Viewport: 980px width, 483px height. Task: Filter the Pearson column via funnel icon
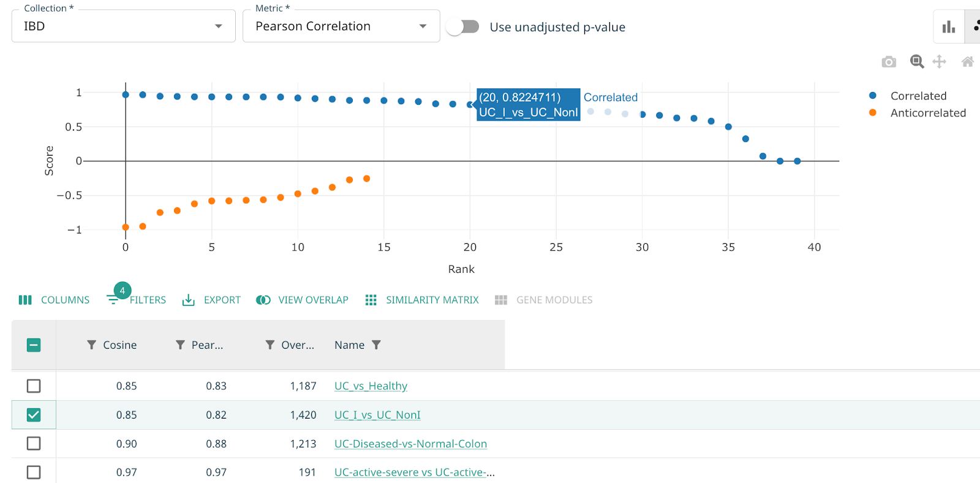[x=180, y=345]
